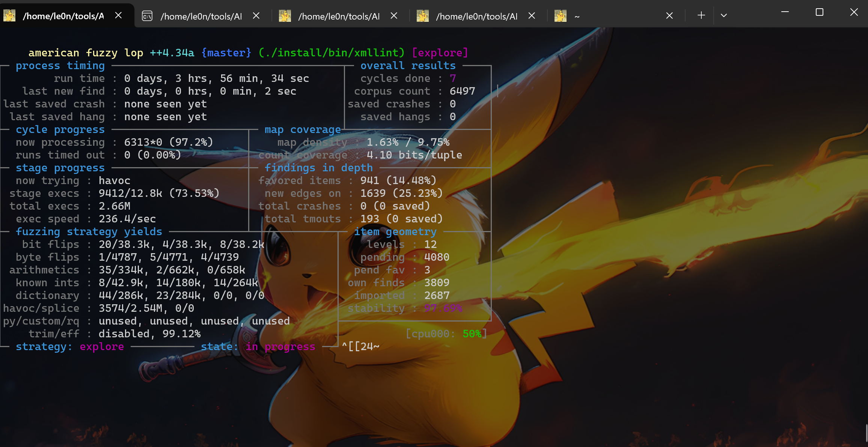Click the '[explore]' tag in the banner
868x447 pixels.
(x=440, y=53)
